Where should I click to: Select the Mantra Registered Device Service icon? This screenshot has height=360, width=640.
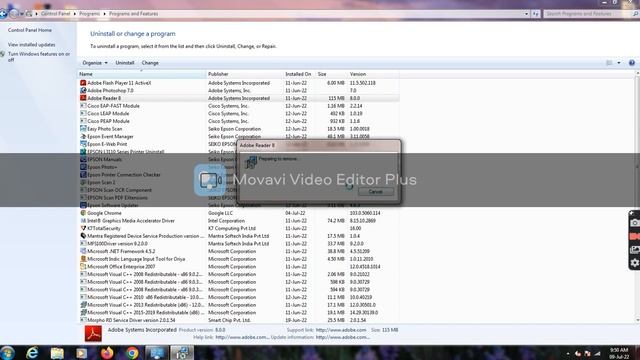pos(83,236)
